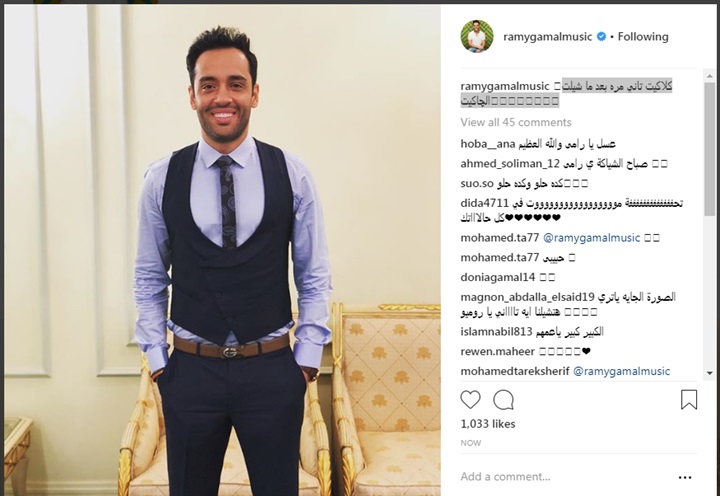Click the verified badge beside the username

[601, 37]
